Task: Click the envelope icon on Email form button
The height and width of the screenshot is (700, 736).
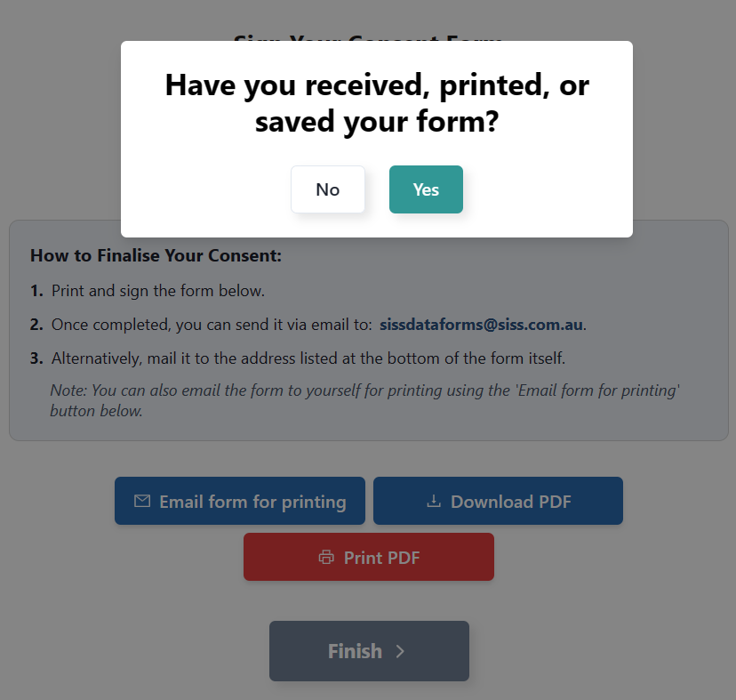Action: click(142, 502)
